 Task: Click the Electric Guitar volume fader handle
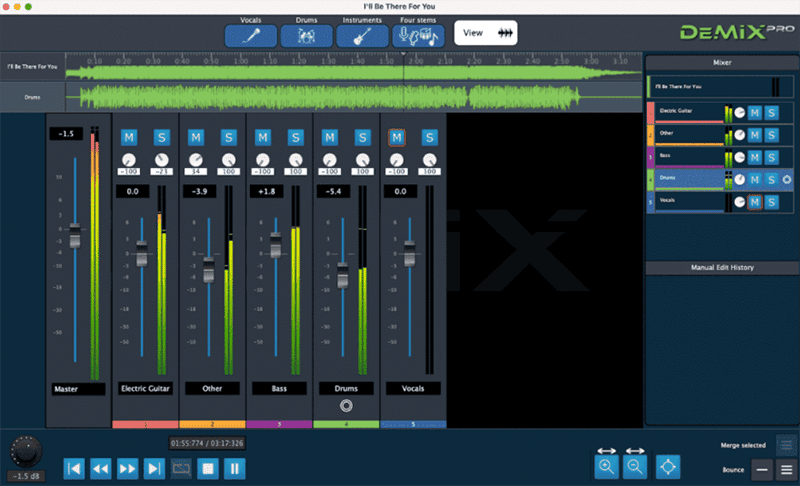(x=142, y=253)
